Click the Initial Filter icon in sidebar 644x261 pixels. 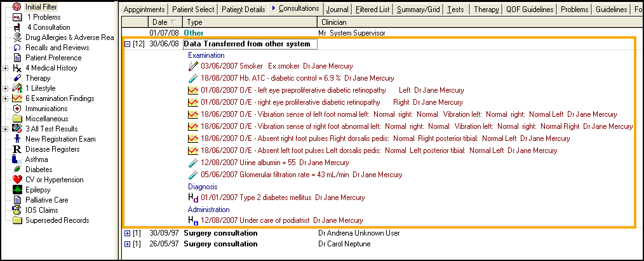click(17, 7)
